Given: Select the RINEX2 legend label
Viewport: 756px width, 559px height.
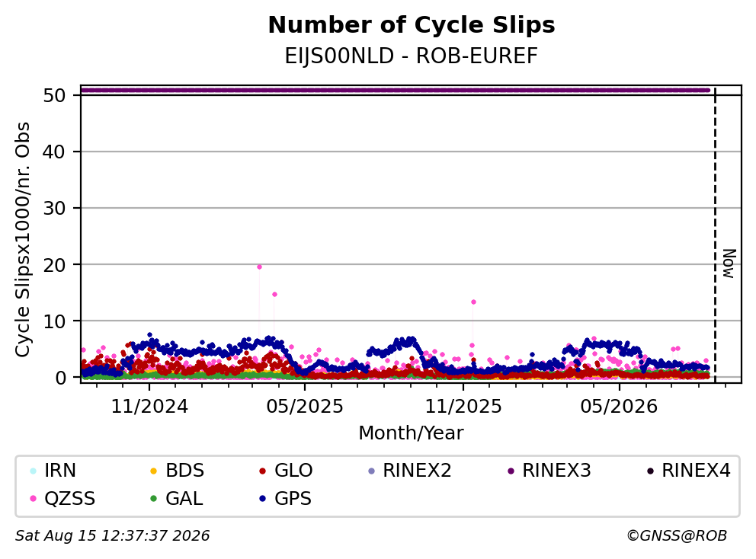Looking at the screenshot, I should 417,471.
